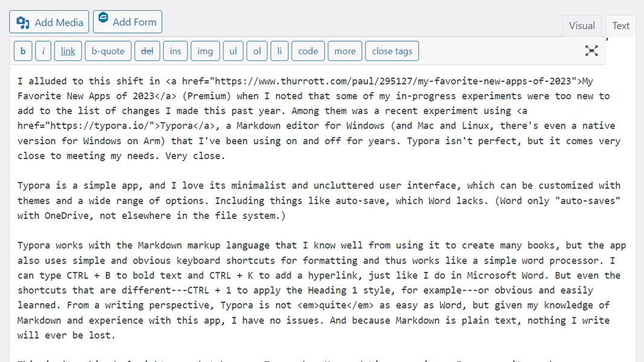644x362 pixels.
Task: Select the Text editor tab
Action: (x=620, y=26)
